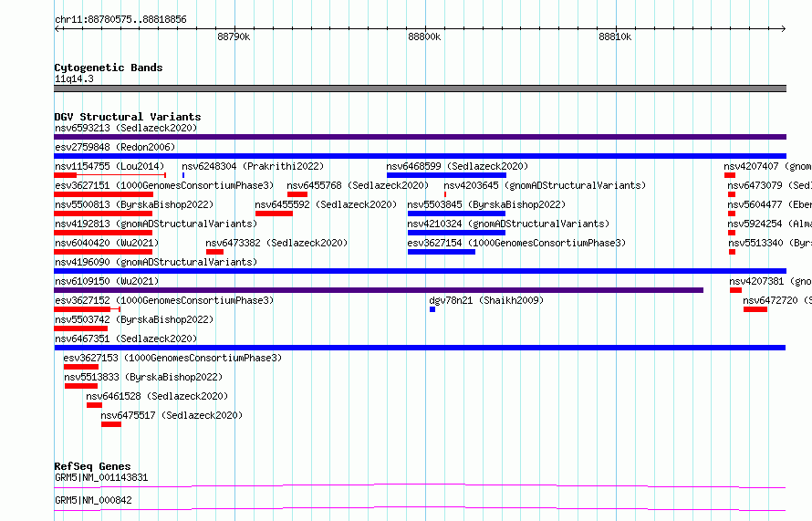
Task: Click the chr11:88780575..88818856 coordinate label
Action: (120, 19)
